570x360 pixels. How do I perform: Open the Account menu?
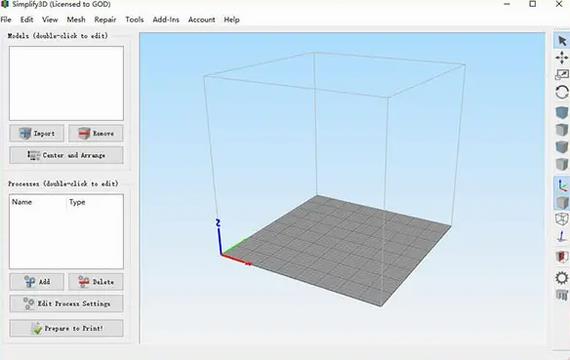point(201,20)
